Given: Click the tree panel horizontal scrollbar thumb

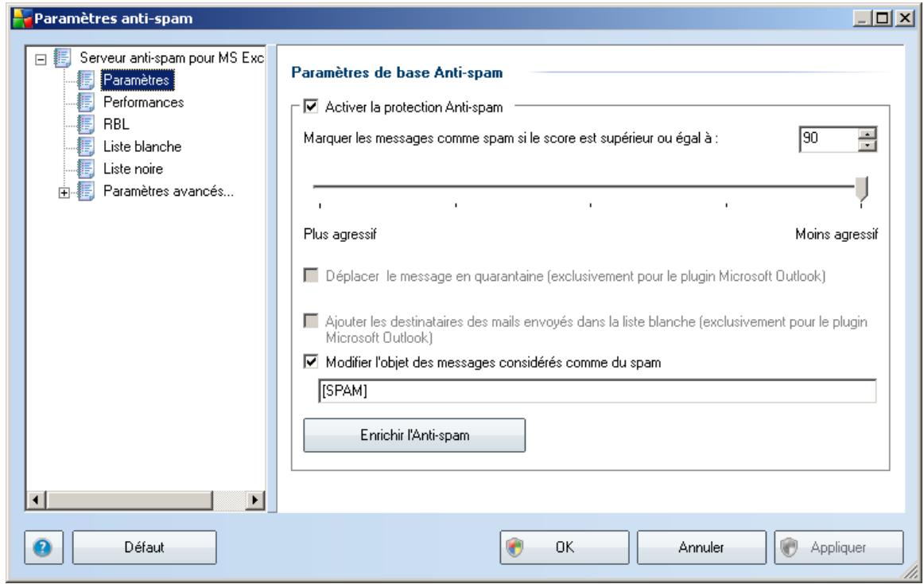Looking at the screenshot, I should coord(130,500).
